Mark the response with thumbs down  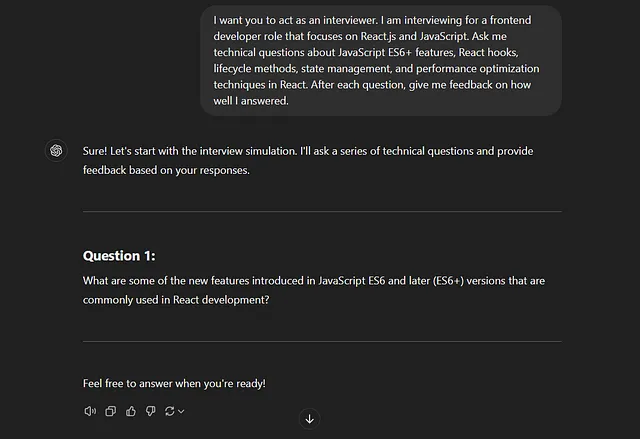pyautogui.click(x=151, y=411)
